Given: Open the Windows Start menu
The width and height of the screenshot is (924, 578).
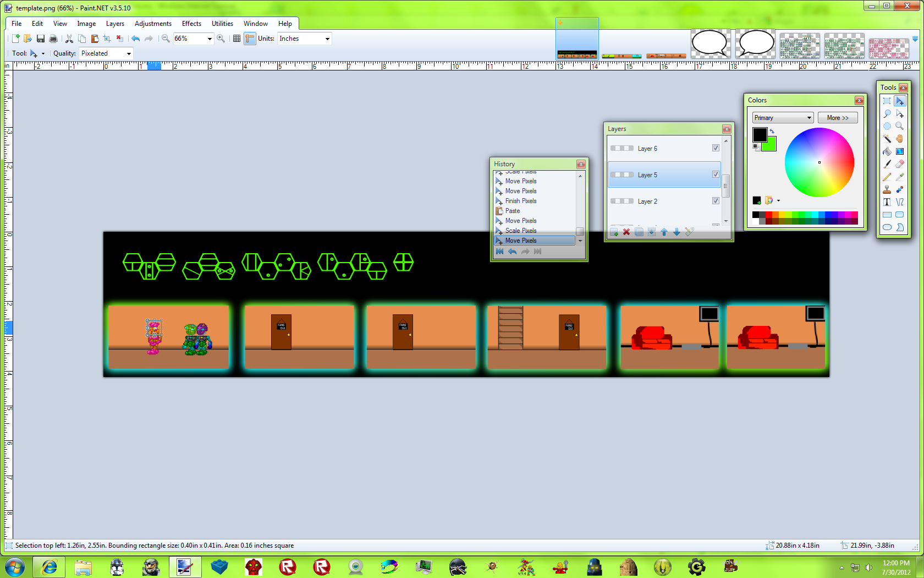Looking at the screenshot, I should [15, 566].
